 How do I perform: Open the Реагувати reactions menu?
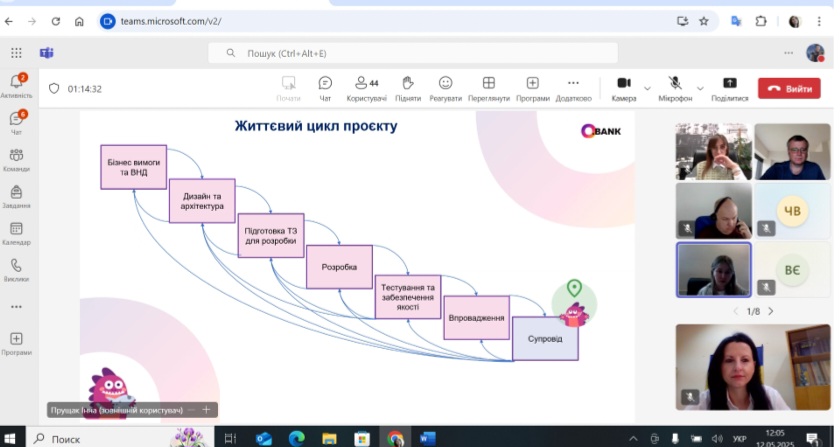tap(446, 87)
